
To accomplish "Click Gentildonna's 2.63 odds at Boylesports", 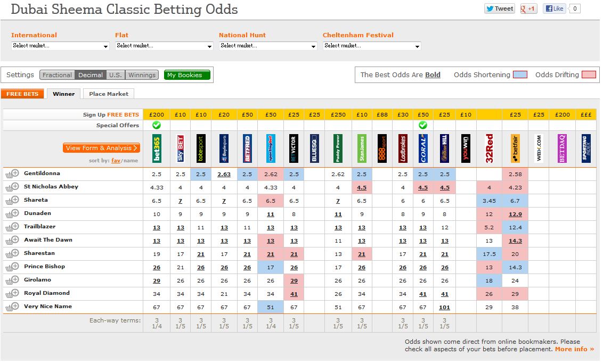I will [x=224, y=174].
